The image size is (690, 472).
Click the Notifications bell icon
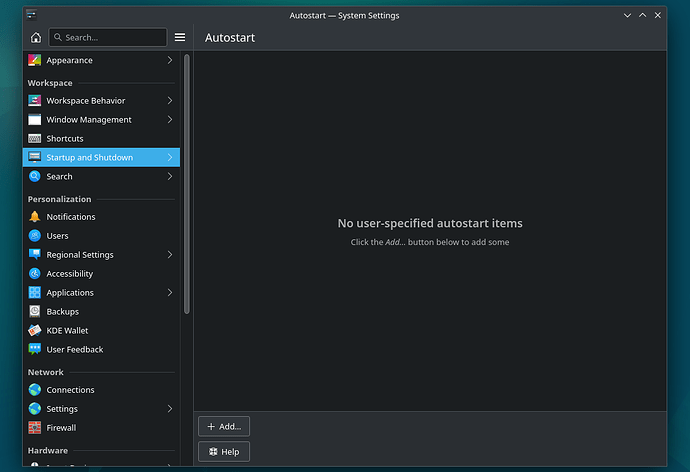[34, 217]
